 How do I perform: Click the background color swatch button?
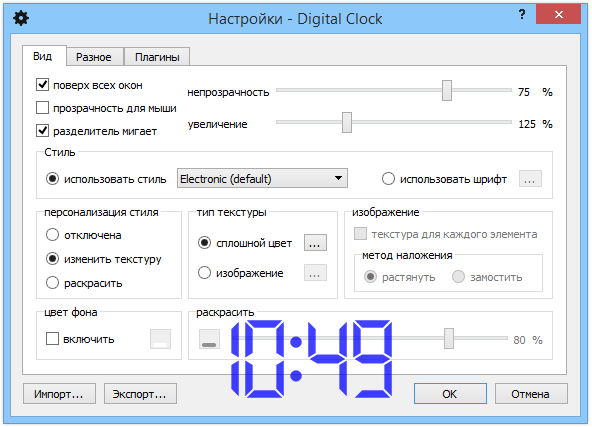click(x=160, y=339)
